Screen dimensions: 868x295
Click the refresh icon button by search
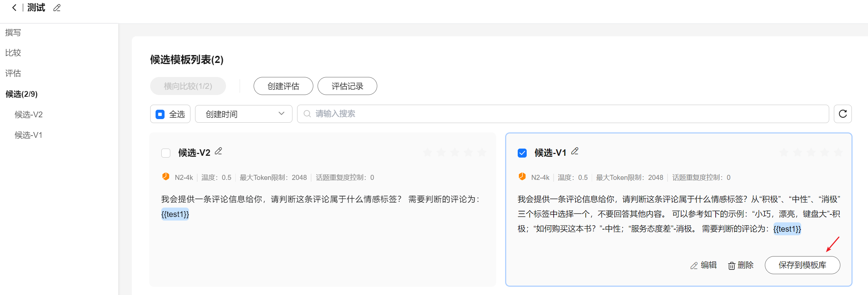tap(842, 114)
